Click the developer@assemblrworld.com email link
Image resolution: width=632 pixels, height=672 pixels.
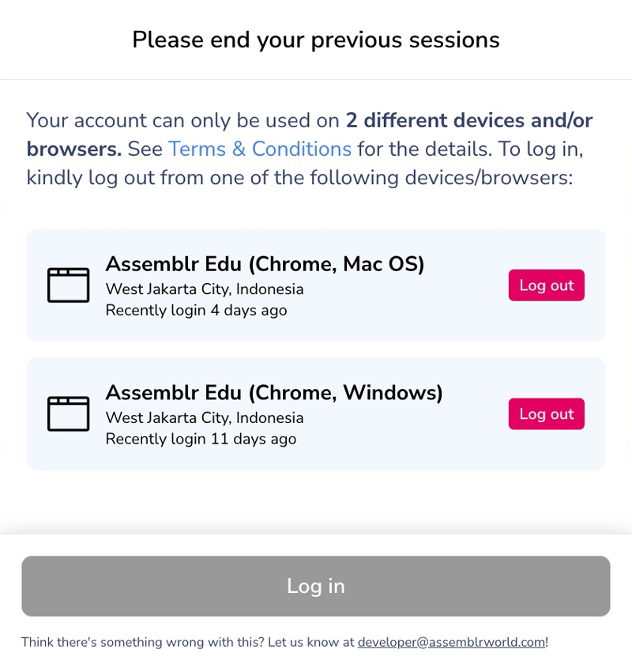point(451,642)
